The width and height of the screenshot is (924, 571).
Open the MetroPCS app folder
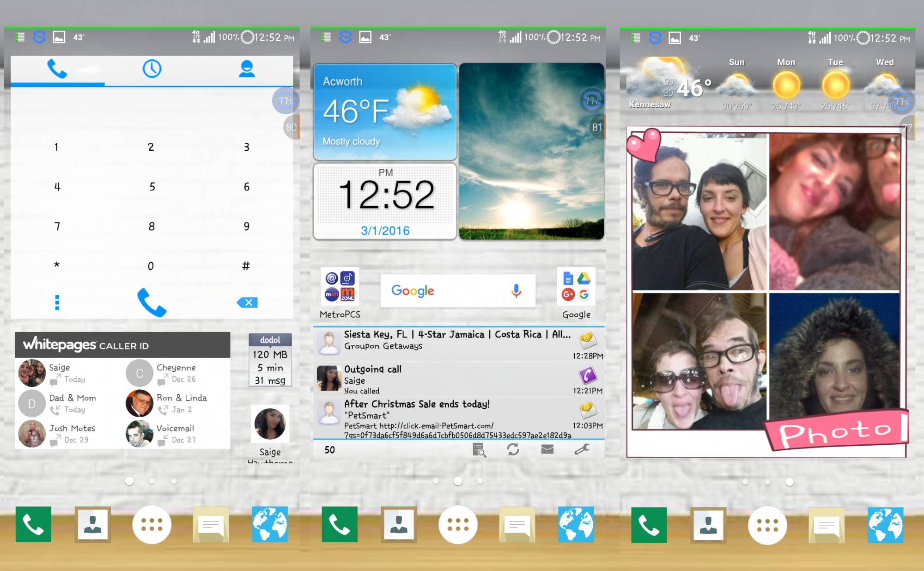pyautogui.click(x=340, y=287)
